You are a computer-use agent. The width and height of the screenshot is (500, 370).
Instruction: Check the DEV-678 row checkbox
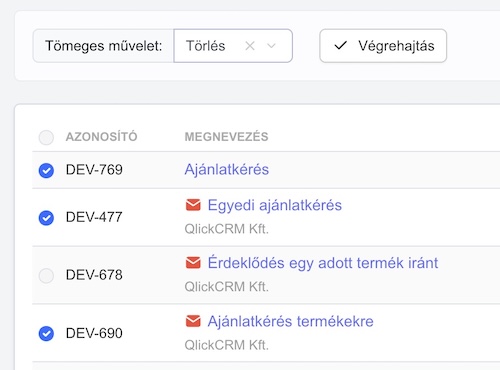tap(46, 276)
